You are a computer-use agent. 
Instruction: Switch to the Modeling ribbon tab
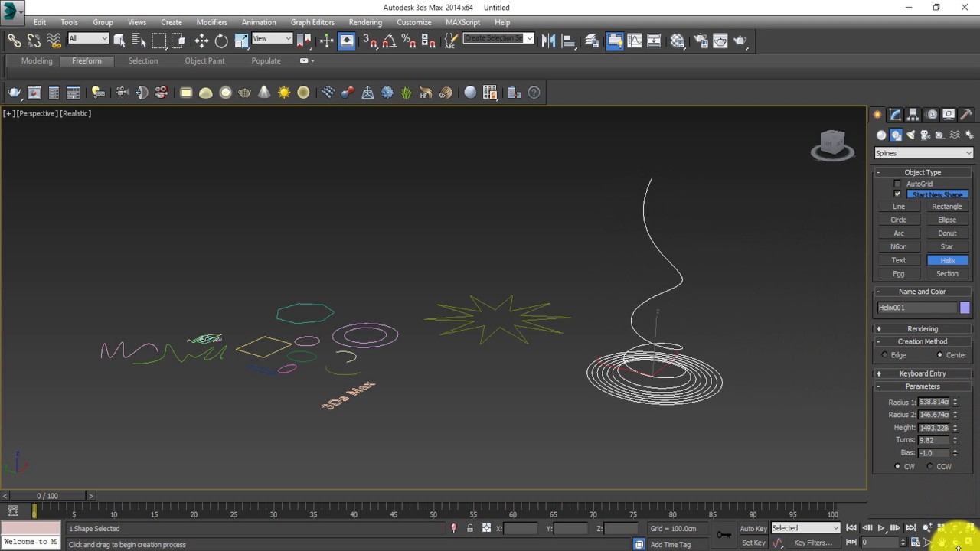pos(37,60)
